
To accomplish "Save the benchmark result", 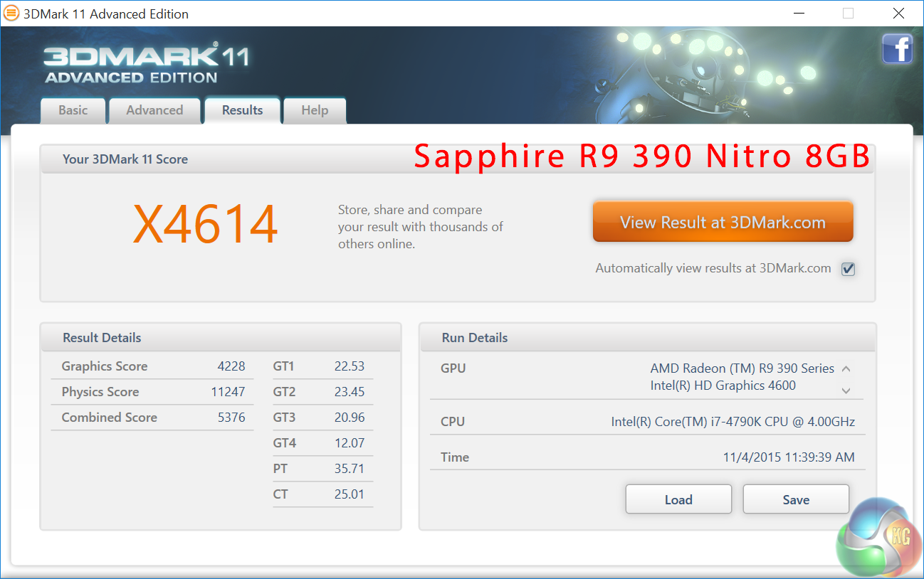I will point(796,499).
